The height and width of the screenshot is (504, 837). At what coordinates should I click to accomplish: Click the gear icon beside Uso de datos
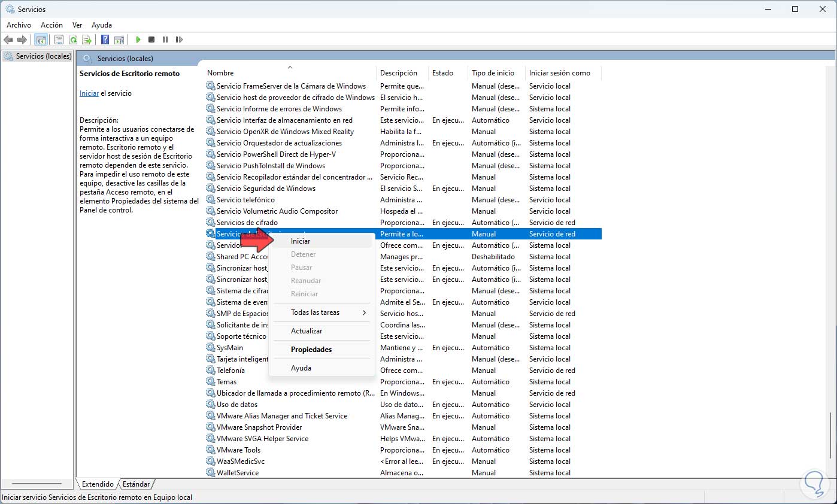click(211, 404)
